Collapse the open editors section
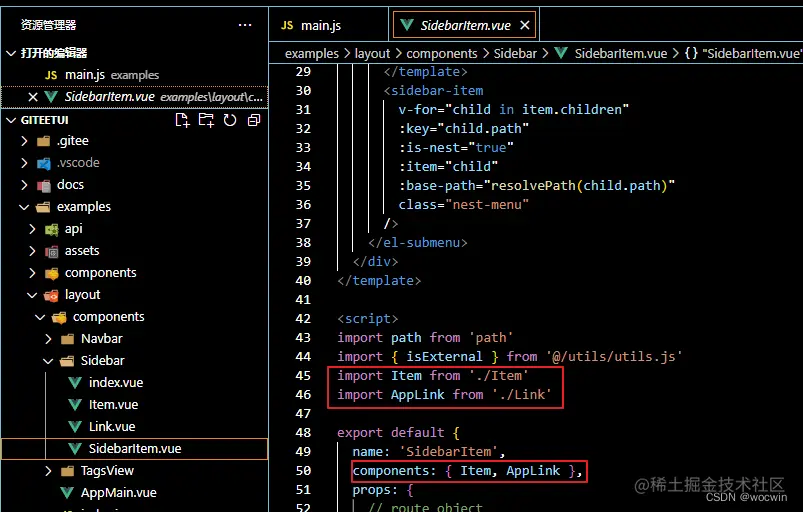The width and height of the screenshot is (803, 512). tap(11, 53)
